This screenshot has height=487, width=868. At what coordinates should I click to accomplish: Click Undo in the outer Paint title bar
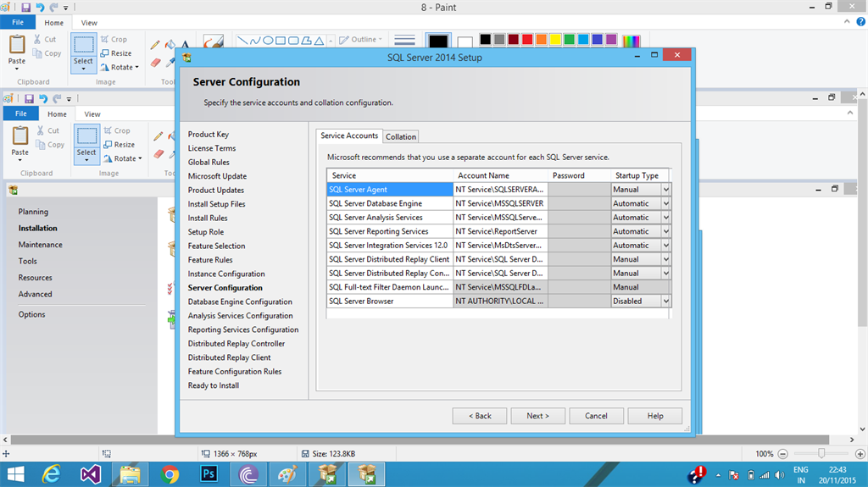coord(40,7)
